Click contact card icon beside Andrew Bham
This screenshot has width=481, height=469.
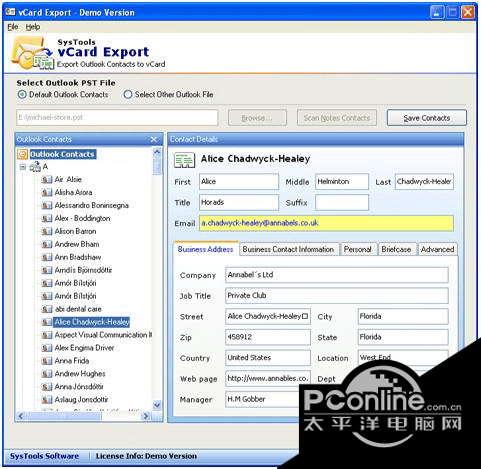[x=47, y=245]
